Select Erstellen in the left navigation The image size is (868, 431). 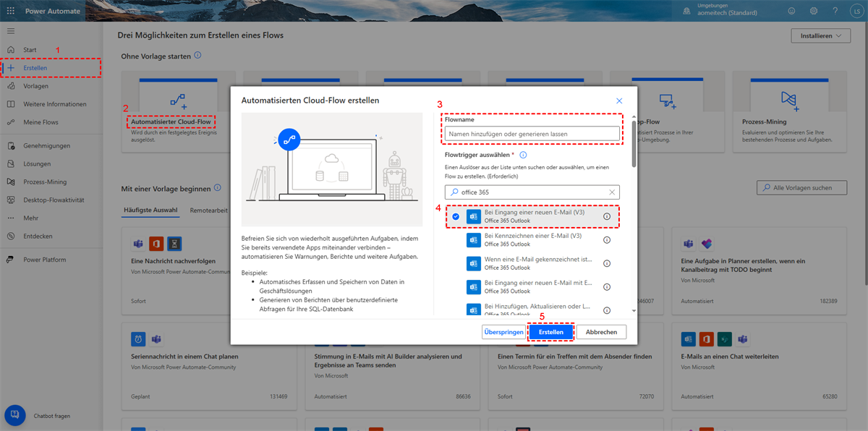pos(51,68)
